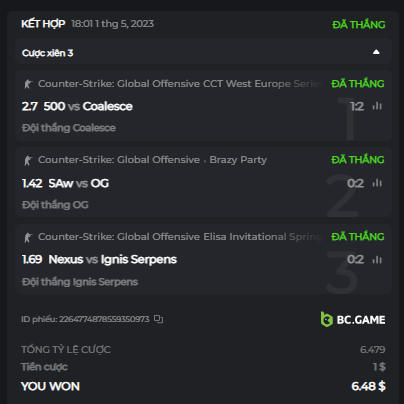
Task: Click the KẾT HỢP bet type label
Action: tap(43, 24)
